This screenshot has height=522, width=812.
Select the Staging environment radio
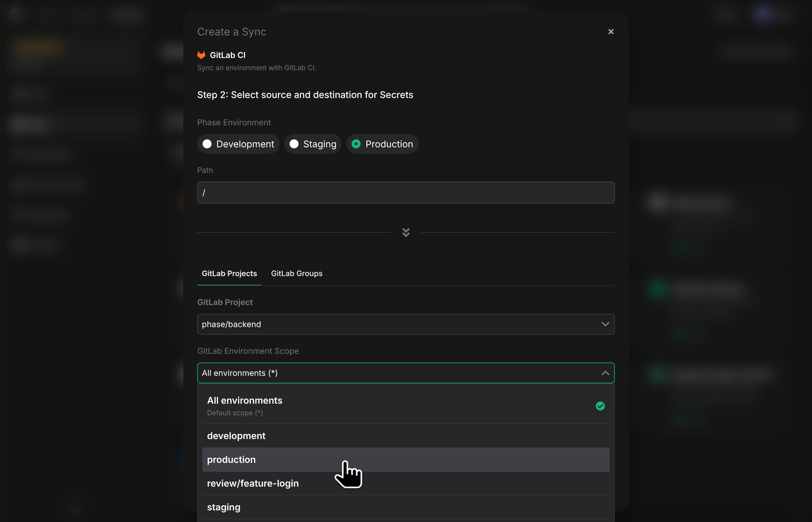coord(313,144)
